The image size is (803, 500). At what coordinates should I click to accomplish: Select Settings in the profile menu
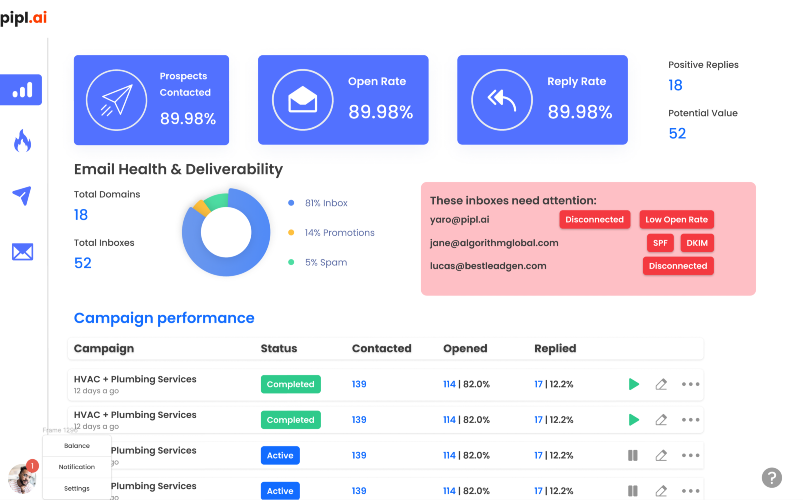[77, 489]
